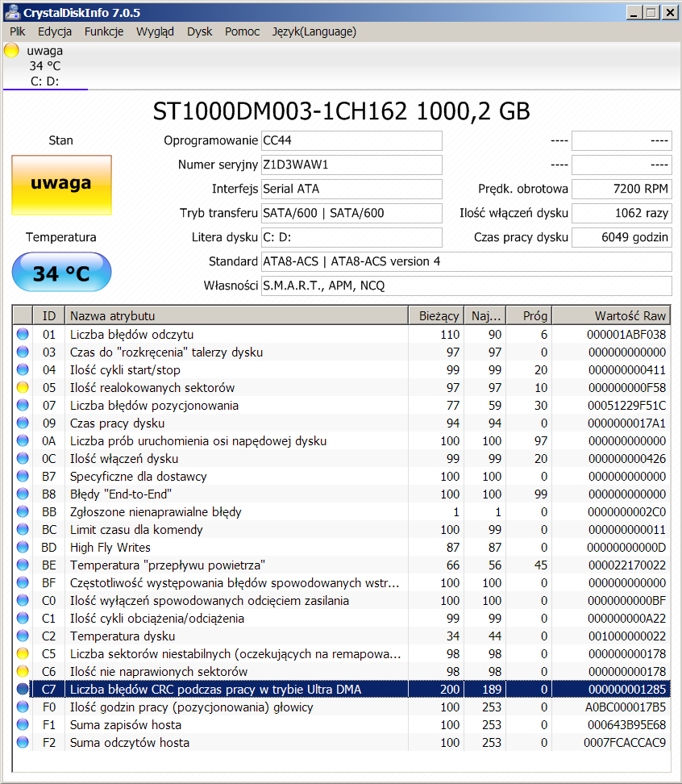682x784 pixels.
Task: Click the yellow warning dot for attribute C6
Action: click(23, 672)
